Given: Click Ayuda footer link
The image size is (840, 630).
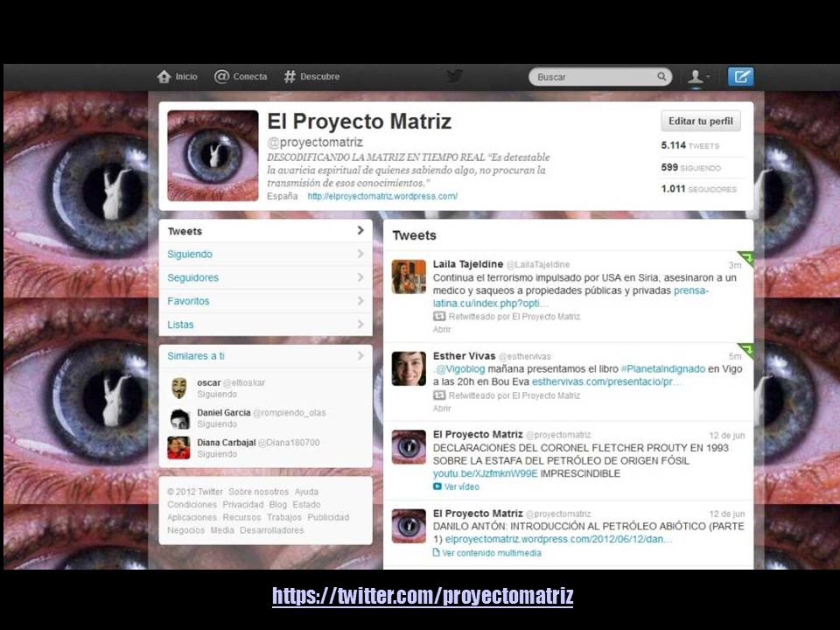Looking at the screenshot, I should [x=306, y=491].
